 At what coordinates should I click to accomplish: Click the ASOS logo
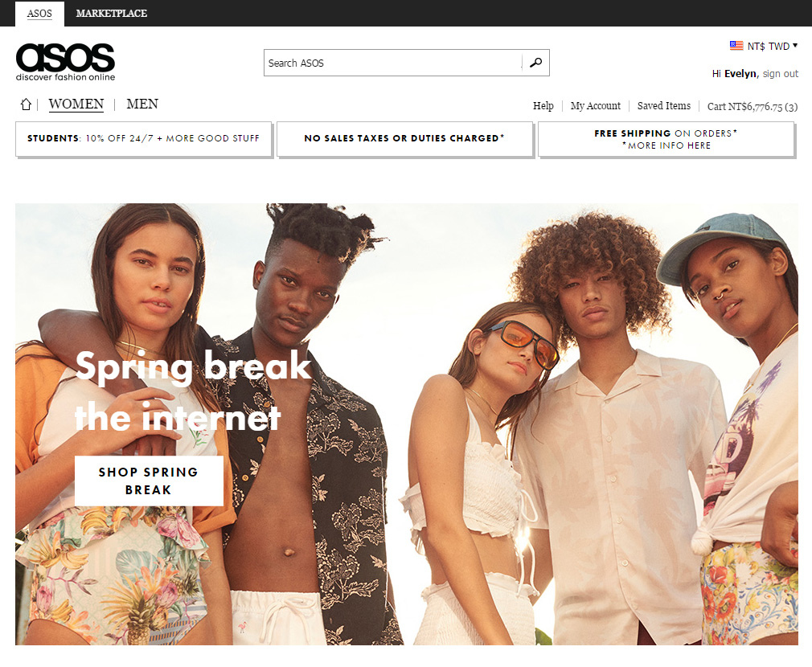(x=65, y=62)
